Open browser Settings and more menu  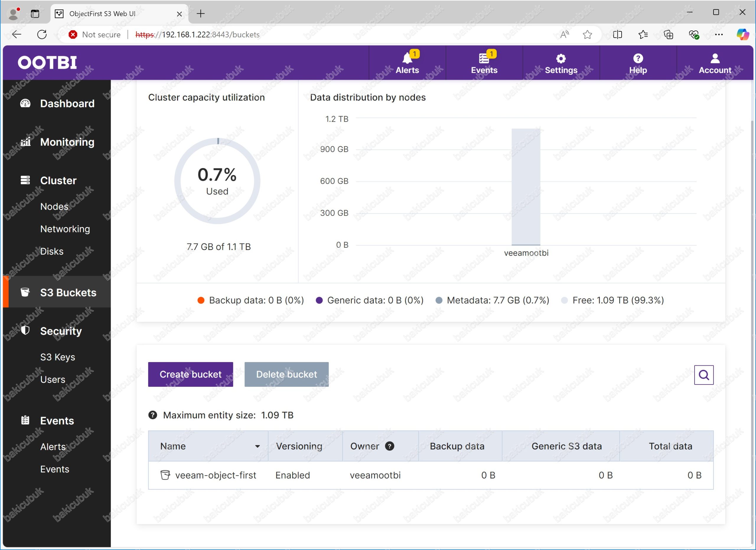[x=719, y=34]
